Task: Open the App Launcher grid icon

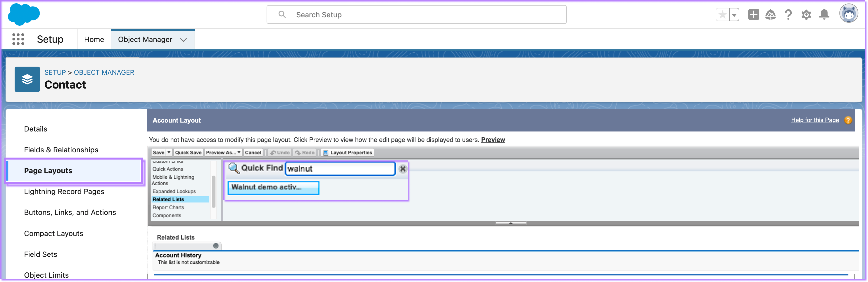Action: click(x=18, y=39)
